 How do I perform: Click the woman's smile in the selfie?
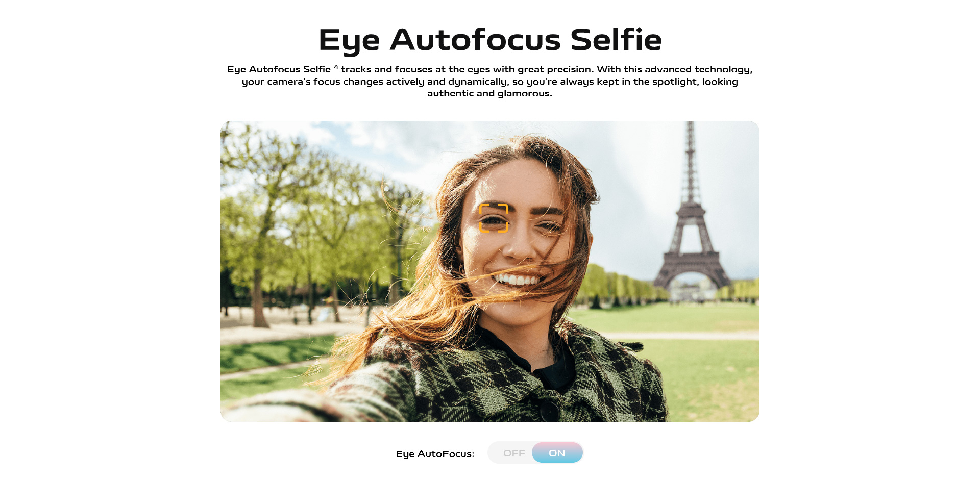pyautogui.click(x=517, y=279)
